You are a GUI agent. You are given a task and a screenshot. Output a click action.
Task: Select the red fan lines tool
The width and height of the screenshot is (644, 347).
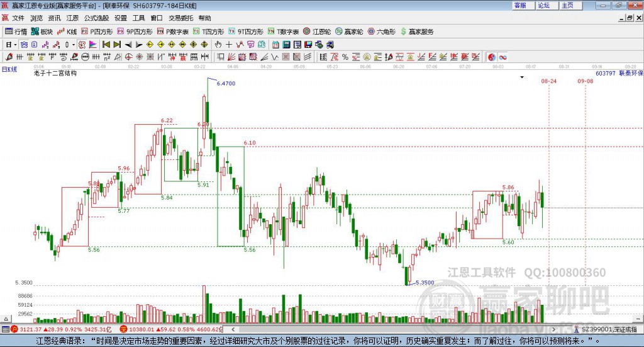[x=231, y=57]
